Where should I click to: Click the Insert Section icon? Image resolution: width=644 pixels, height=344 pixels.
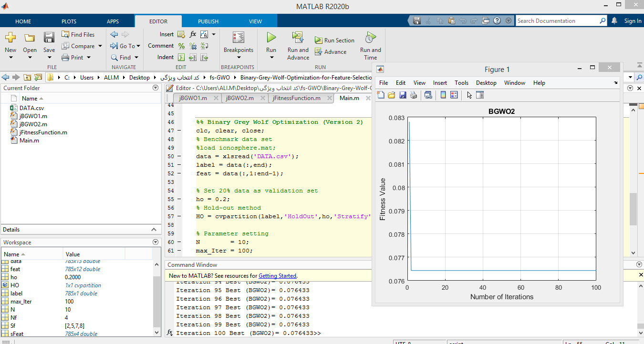(x=181, y=34)
